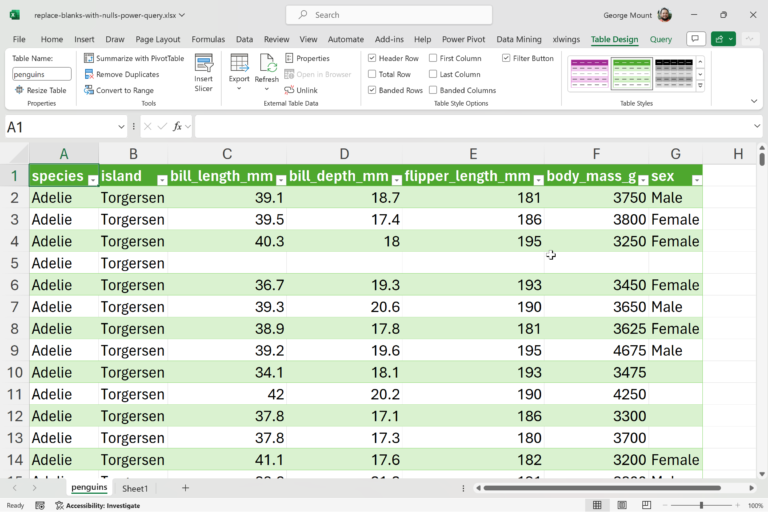Select the green table style swatch

point(631,73)
